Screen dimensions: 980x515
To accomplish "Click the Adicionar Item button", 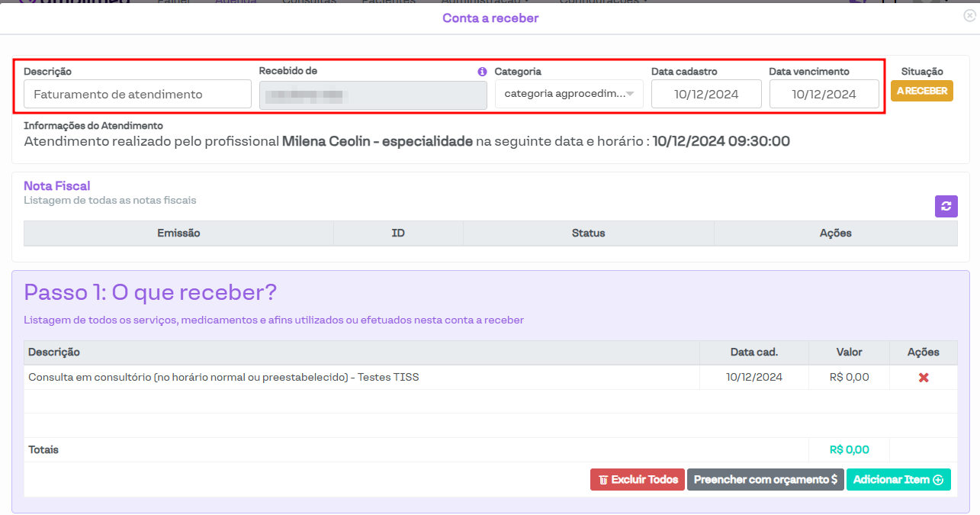I will click(898, 480).
